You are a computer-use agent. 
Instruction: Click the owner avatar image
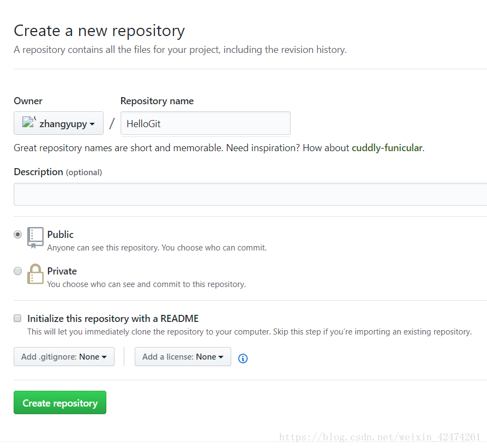pos(28,122)
